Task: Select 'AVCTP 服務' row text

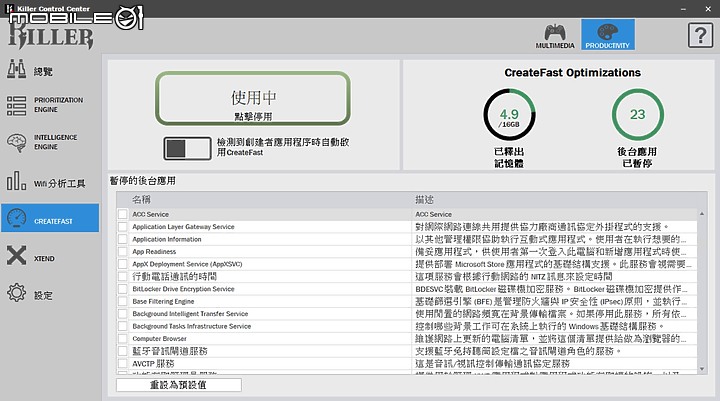Action: pos(153,363)
